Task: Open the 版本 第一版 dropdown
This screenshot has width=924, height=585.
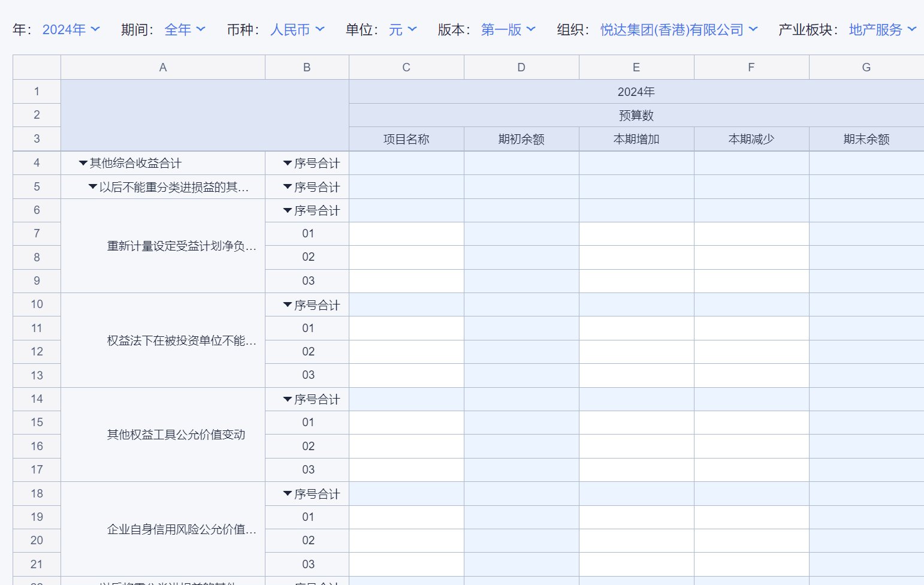Action: [508, 29]
